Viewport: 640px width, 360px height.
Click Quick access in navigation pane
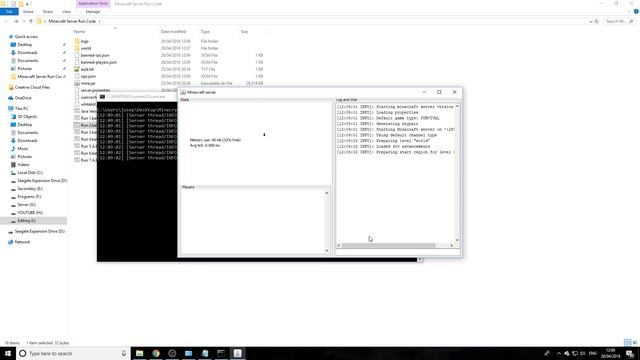(26, 37)
